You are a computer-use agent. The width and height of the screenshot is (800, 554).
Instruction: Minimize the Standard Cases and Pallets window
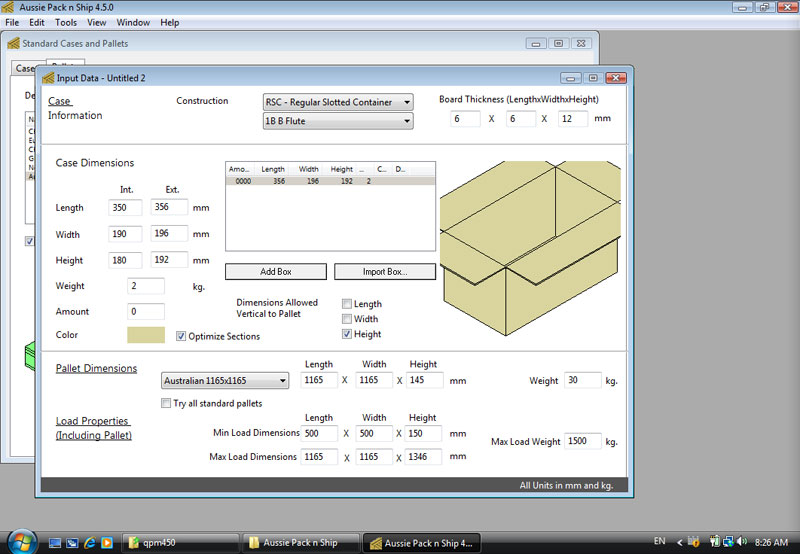(x=536, y=43)
